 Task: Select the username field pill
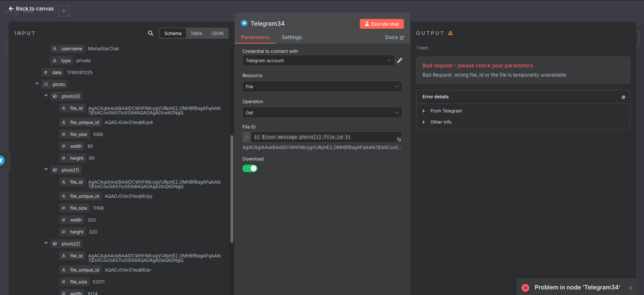[x=67, y=49]
